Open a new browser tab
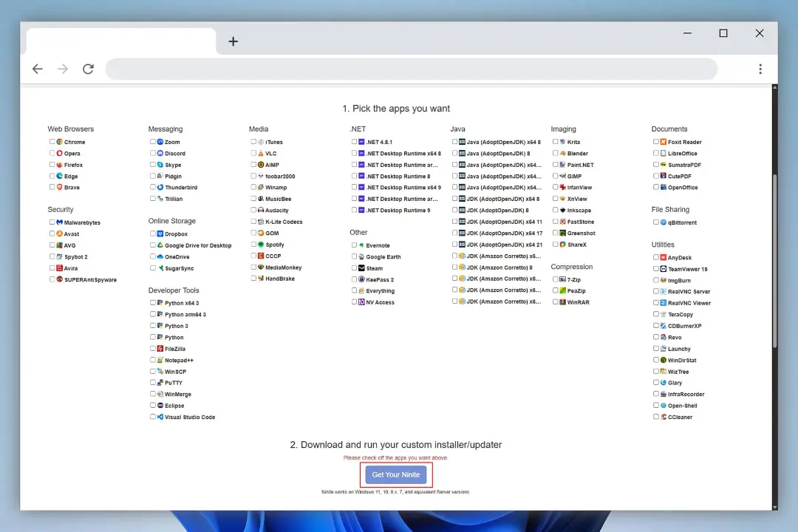This screenshot has width=798, height=532. click(233, 41)
